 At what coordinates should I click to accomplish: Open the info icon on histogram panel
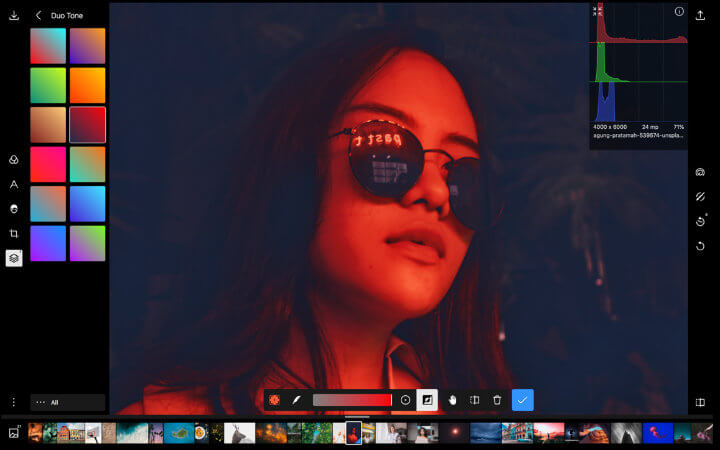[x=679, y=11]
